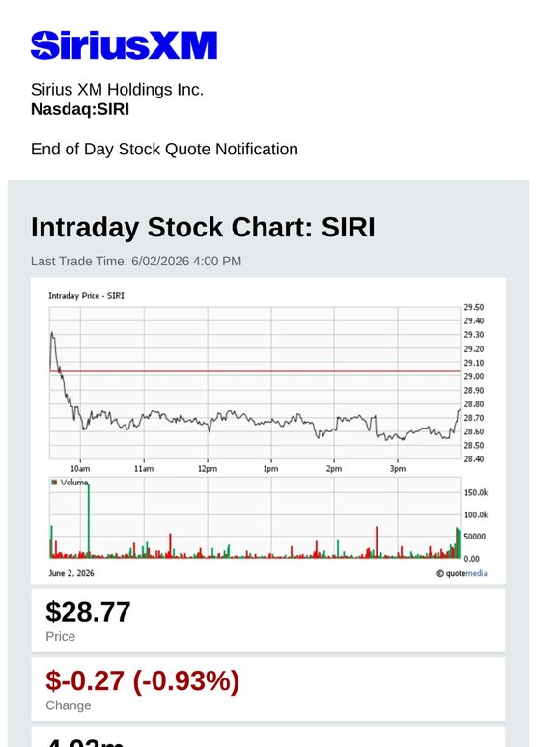Click the green and red Volume legend icon

(54, 483)
